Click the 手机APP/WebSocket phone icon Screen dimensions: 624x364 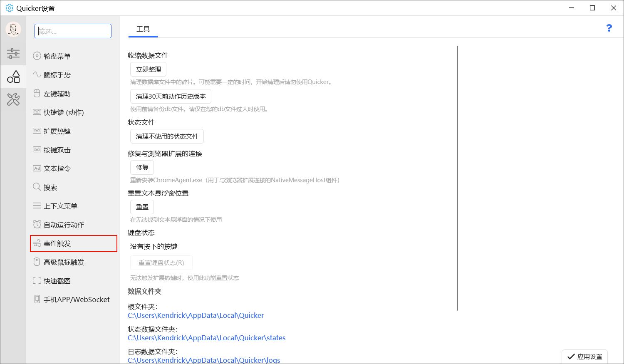point(37,299)
